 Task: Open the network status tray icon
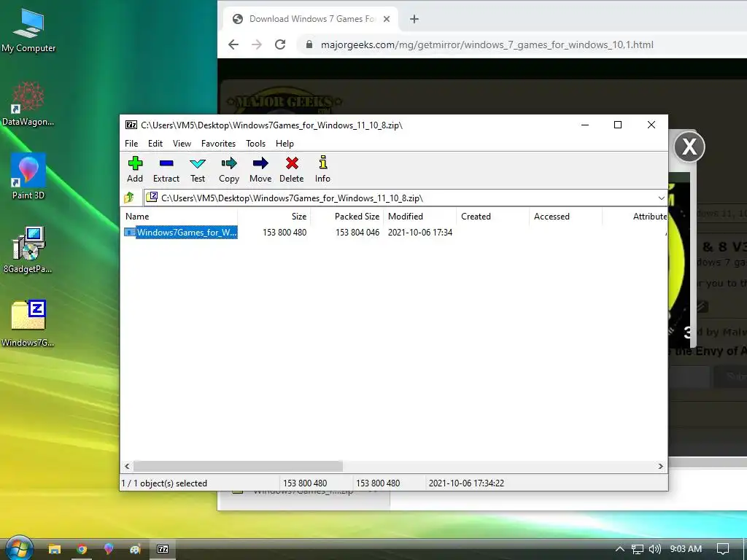pos(638,549)
